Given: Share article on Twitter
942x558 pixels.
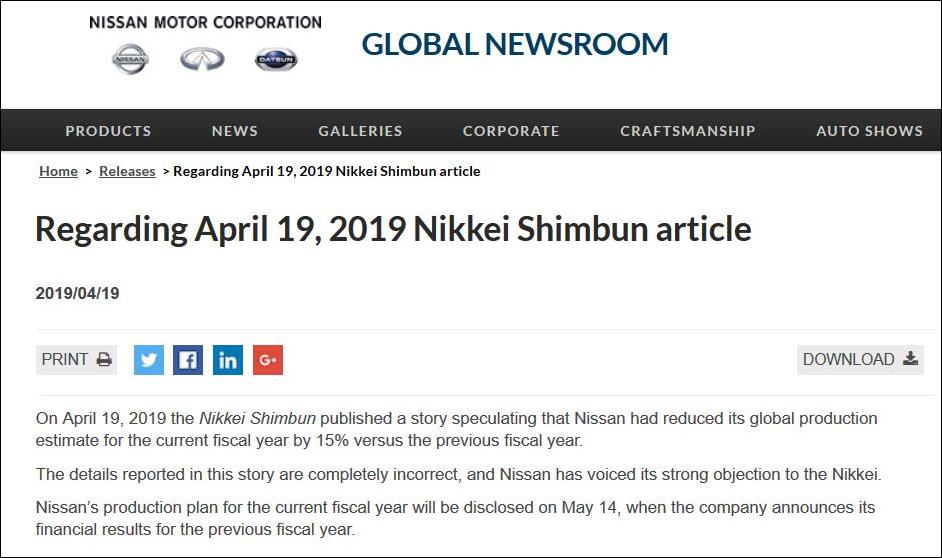Looking at the screenshot, I should 148,360.
